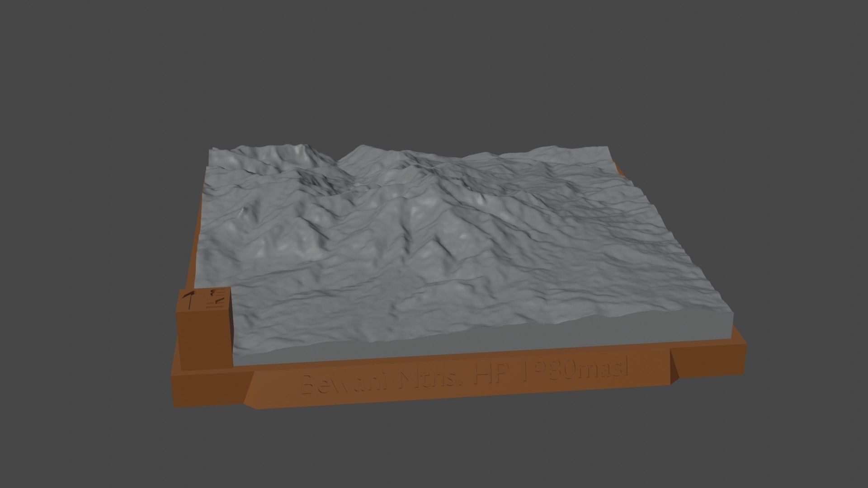Screen dimensions: 868x488
Task: Click the north arrow engraved on corner post
Action: pyautogui.click(x=189, y=300)
